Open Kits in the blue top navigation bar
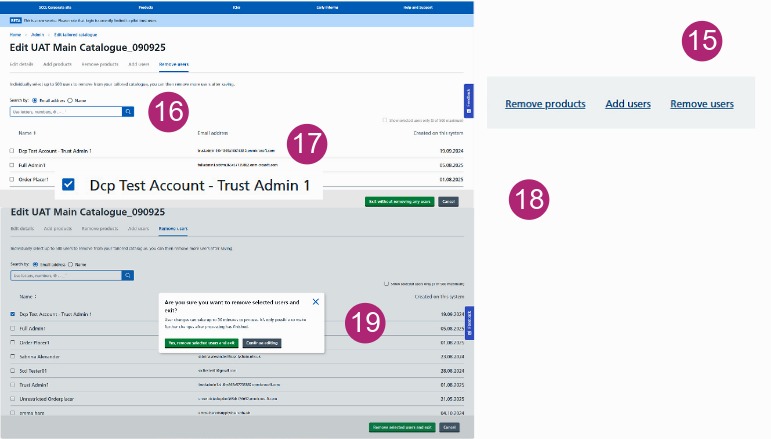Image resolution: width=771 pixels, height=439 pixels. 237,7
